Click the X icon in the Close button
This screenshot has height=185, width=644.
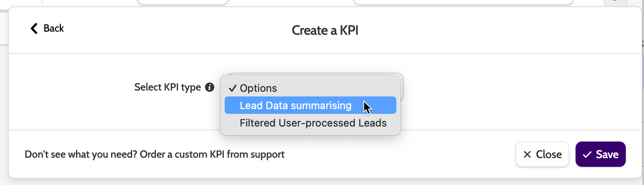[527, 155]
